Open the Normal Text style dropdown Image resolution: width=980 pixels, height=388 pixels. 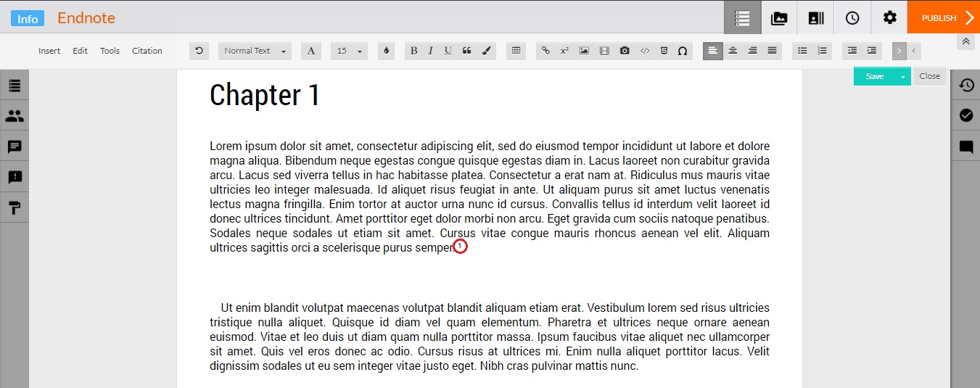(x=254, y=51)
